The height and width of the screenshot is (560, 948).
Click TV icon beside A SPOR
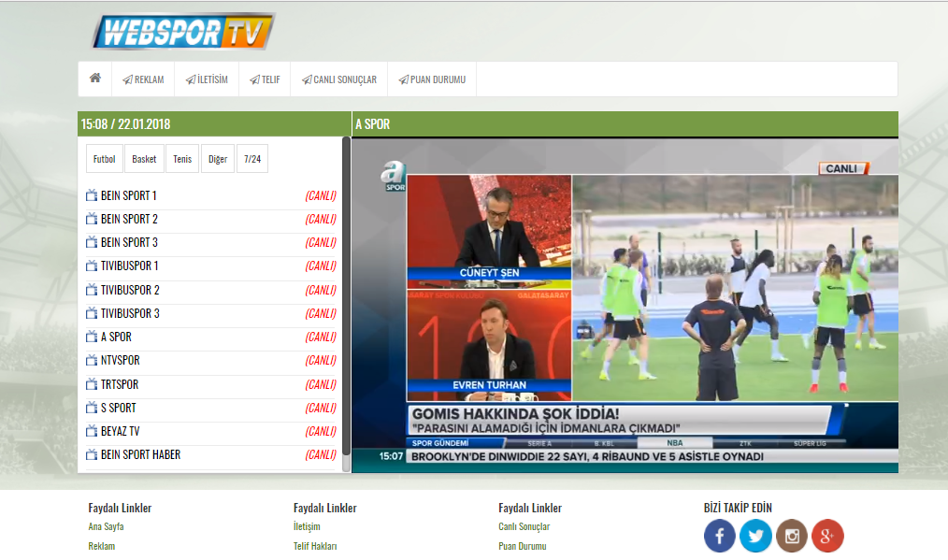click(x=92, y=337)
